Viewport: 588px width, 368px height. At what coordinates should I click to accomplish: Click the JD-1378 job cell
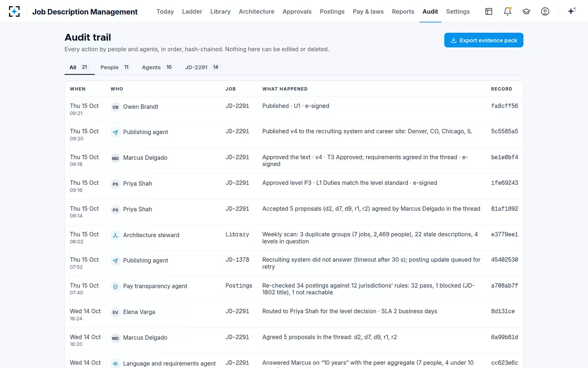pyautogui.click(x=237, y=260)
